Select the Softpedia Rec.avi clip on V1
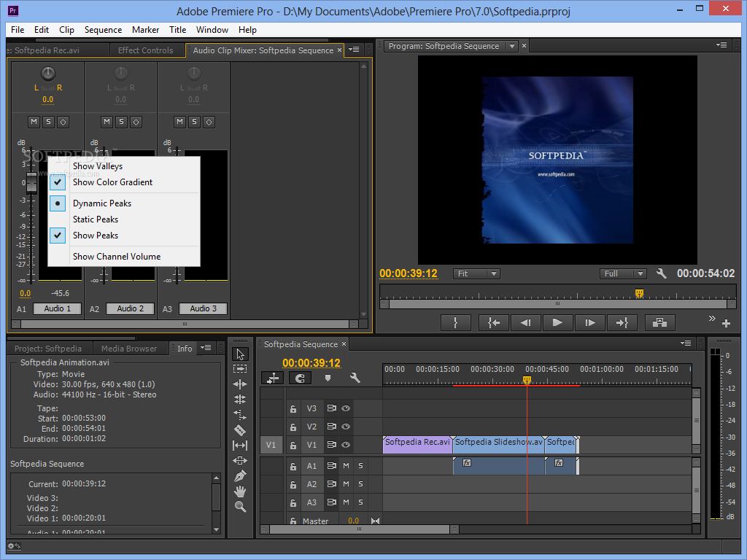 [416, 443]
